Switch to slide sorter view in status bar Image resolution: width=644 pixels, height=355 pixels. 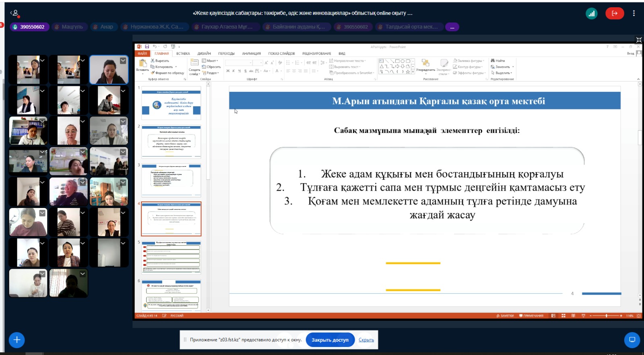point(563,316)
